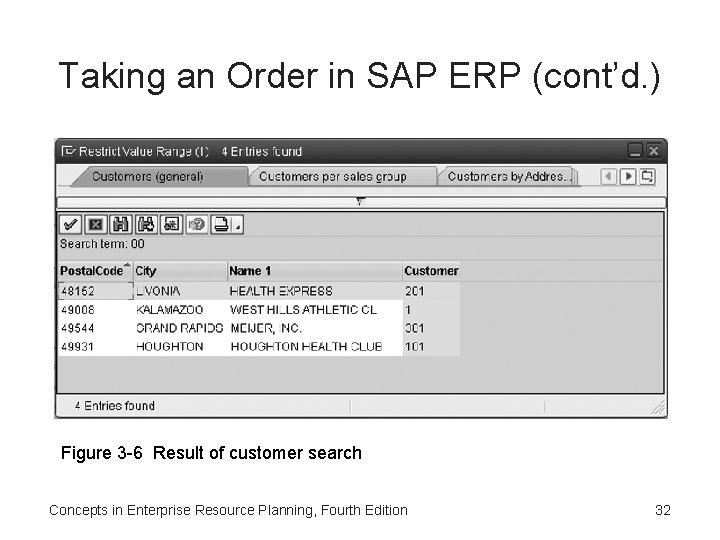Click the binoculars Find icon

[120, 225]
